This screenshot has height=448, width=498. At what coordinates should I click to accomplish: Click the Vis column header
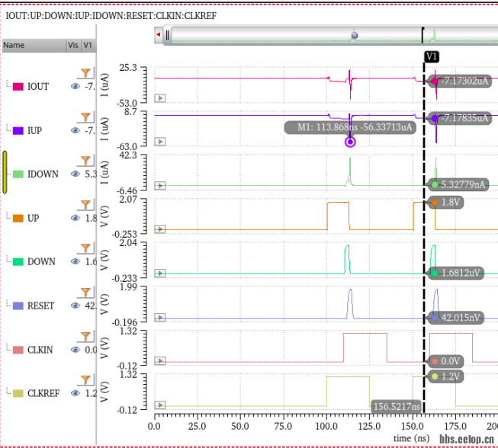coord(73,45)
